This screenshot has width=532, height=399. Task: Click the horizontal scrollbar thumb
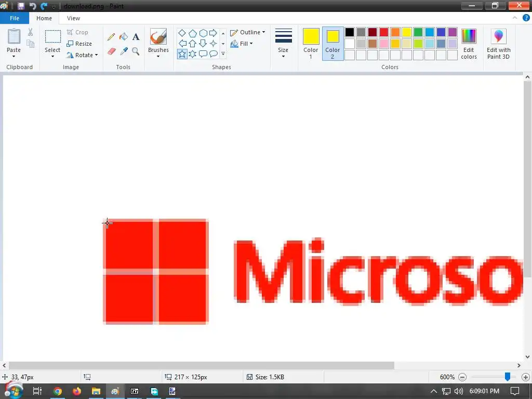pos(202,365)
